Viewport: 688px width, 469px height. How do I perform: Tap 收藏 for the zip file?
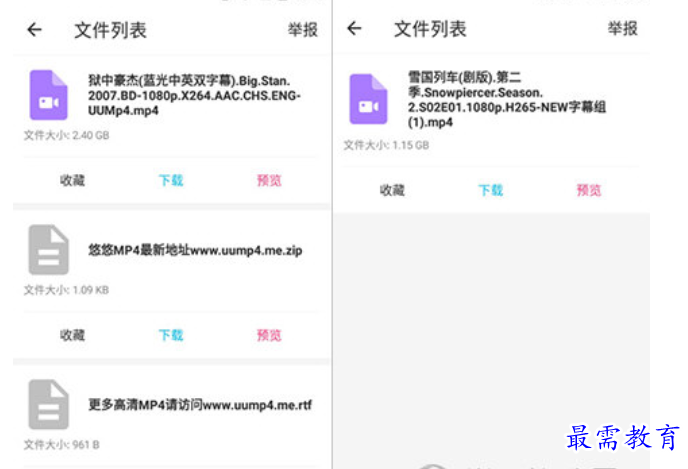click(x=72, y=335)
